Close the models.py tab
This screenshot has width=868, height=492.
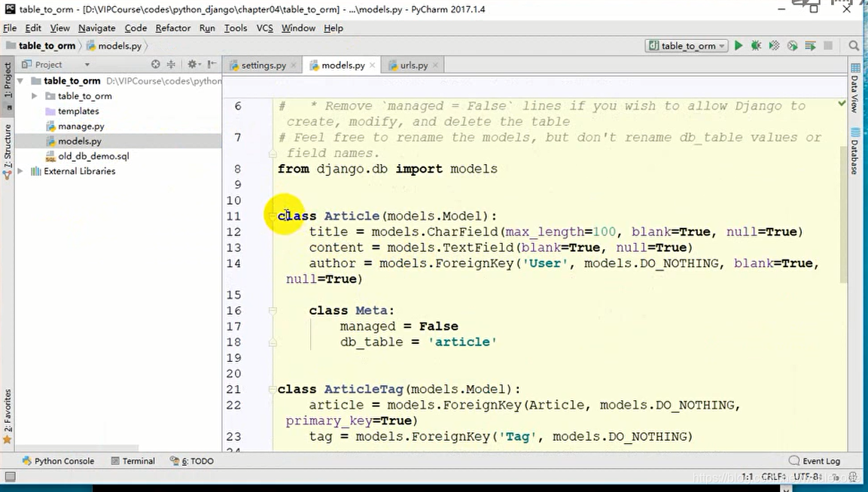click(372, 65)
